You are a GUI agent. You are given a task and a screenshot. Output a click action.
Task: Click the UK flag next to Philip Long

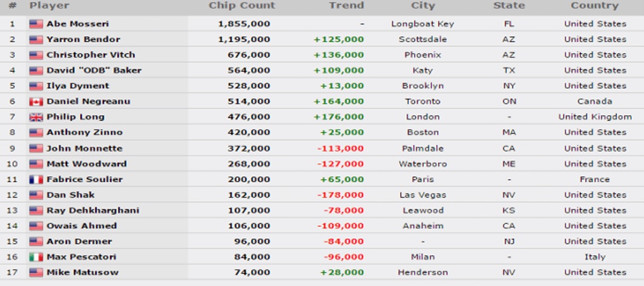point(36,117)
